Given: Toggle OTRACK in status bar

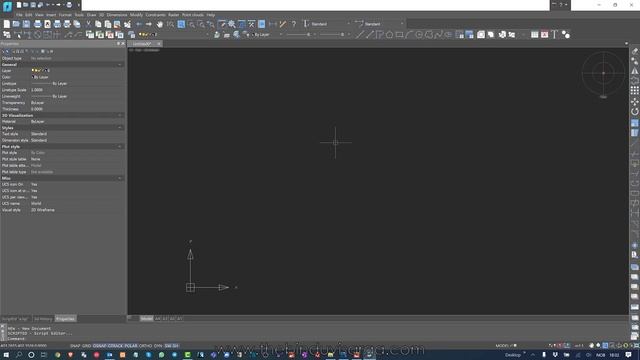Looking at the screenshot, I should point(115,346).
